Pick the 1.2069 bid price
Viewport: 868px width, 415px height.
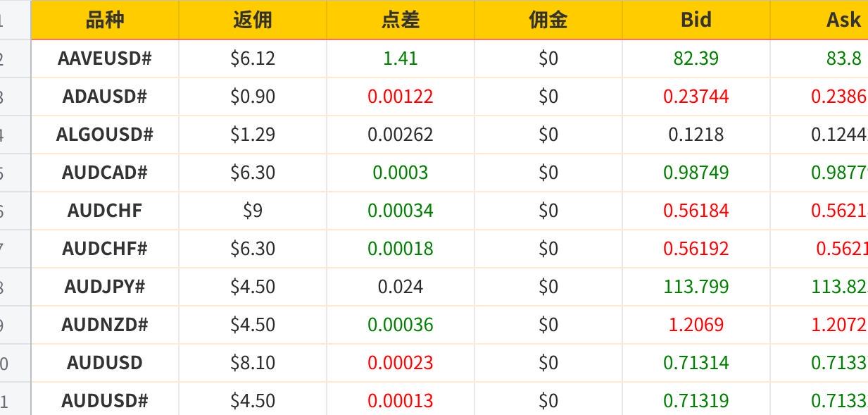(696, 325)
